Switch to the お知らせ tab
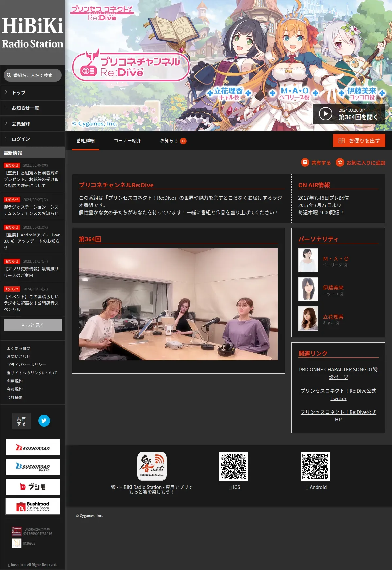The width and height of the screenshot is (392, 570). tap(173, 141)
